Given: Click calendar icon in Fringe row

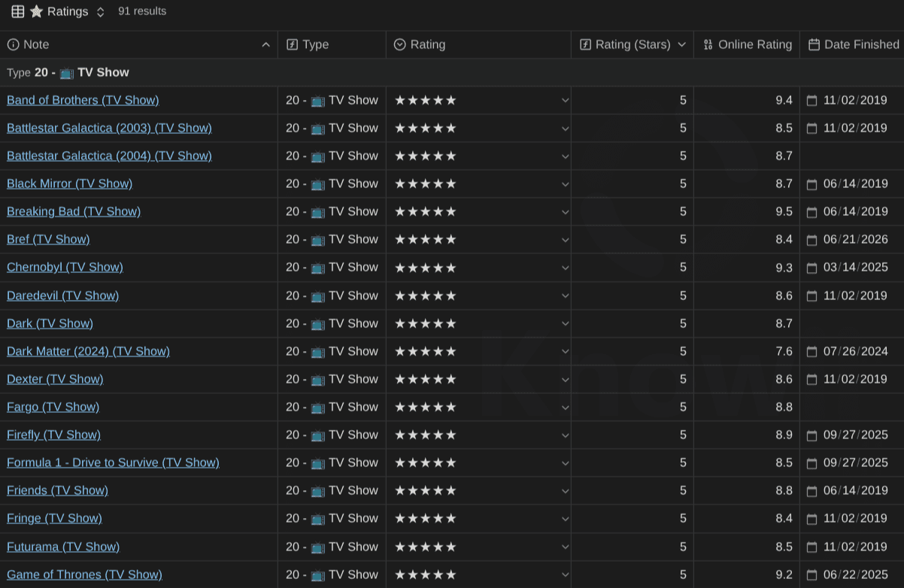Looking at the screenshot, I should click(x=811, y=518).
